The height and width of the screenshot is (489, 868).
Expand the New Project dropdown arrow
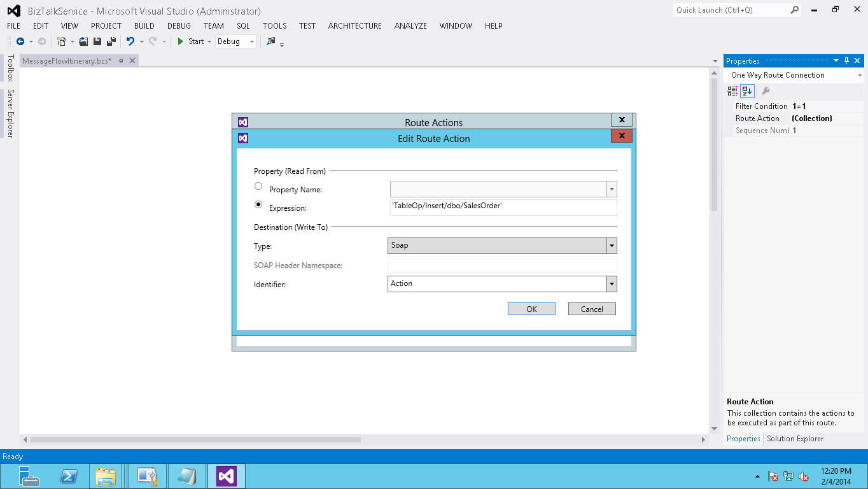(73, 41)
